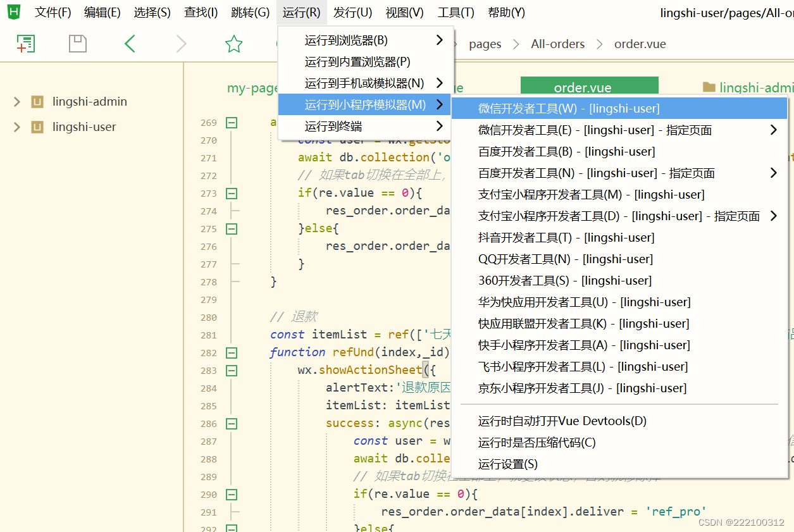Open the 视图(V) menu
The image size is (794, 532).
(x=405, y=13)
